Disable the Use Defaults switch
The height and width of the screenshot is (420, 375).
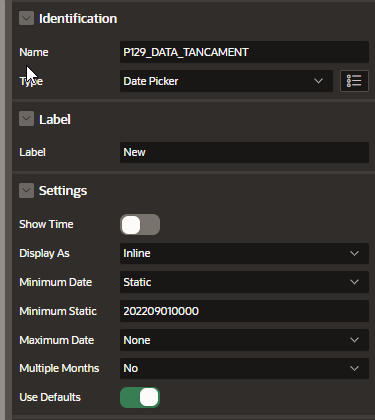(x=140, y=397)
